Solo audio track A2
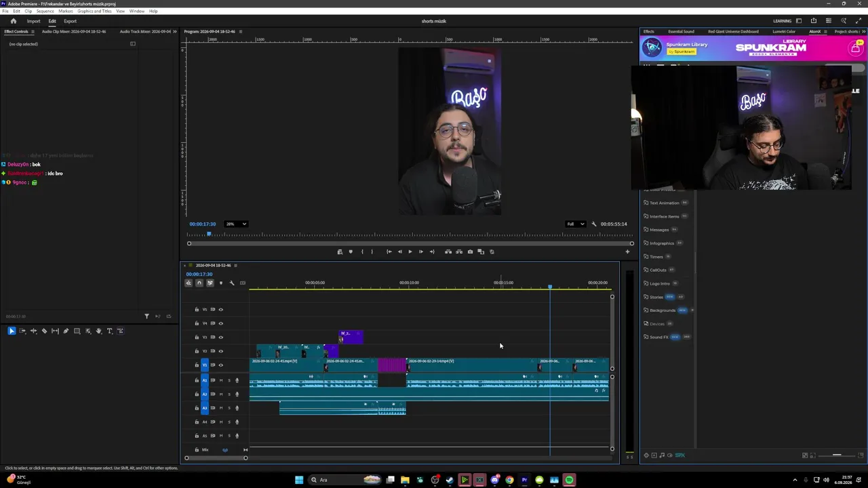Image resolution: width=868 pixels, height=488 pixels. (229, 394)
